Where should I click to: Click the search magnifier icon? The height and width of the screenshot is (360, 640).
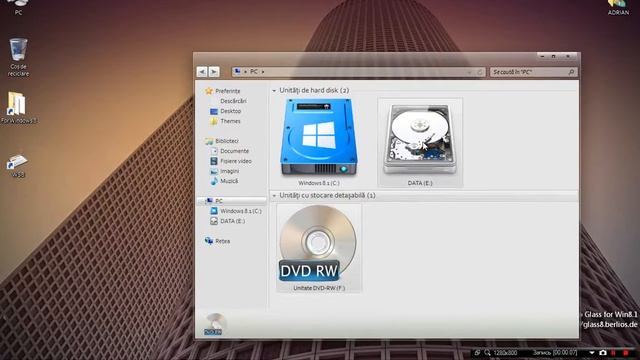point(571,72)
